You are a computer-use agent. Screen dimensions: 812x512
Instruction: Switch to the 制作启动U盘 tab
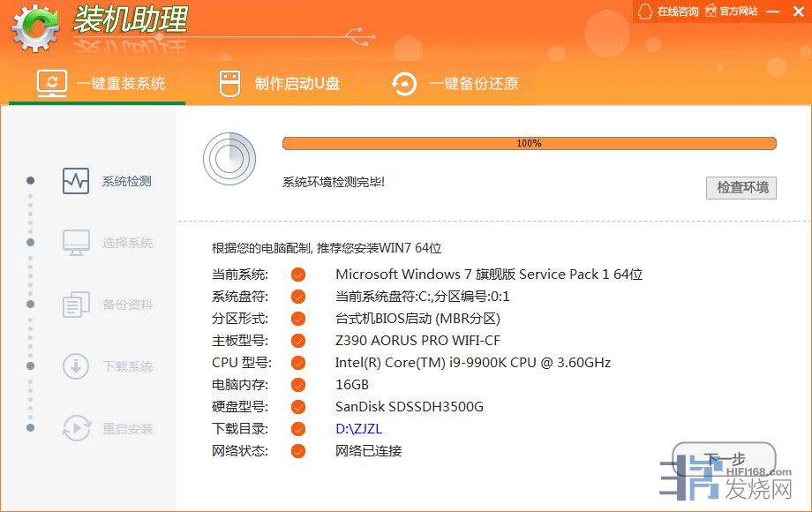(279, 84)
